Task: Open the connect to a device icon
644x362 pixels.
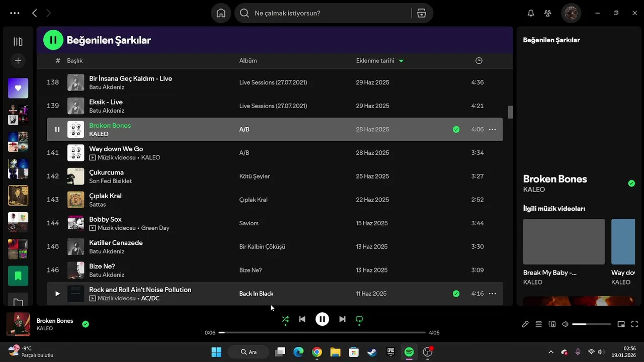Action: click(552, 324)
